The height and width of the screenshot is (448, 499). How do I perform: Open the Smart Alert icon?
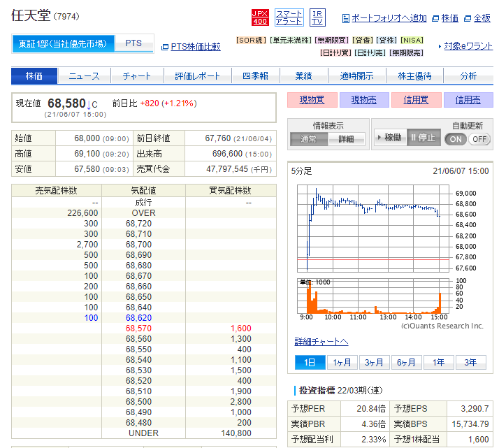click(x=289, y=17)
